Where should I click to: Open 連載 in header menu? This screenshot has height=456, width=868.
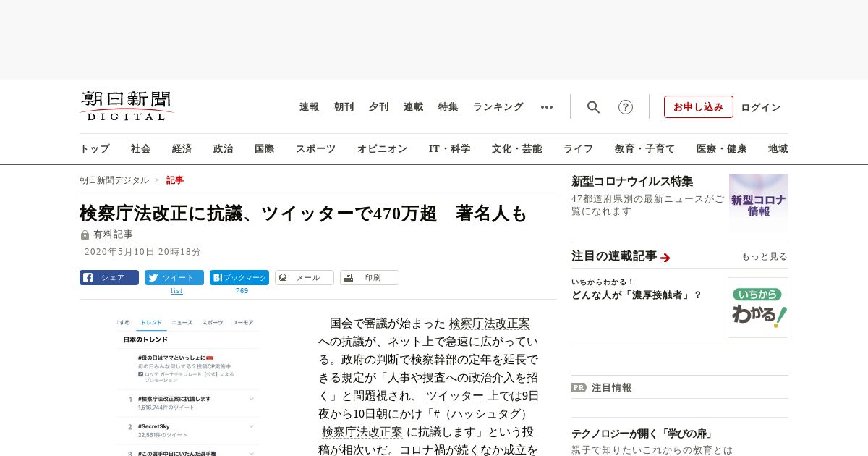click(414, 107)
